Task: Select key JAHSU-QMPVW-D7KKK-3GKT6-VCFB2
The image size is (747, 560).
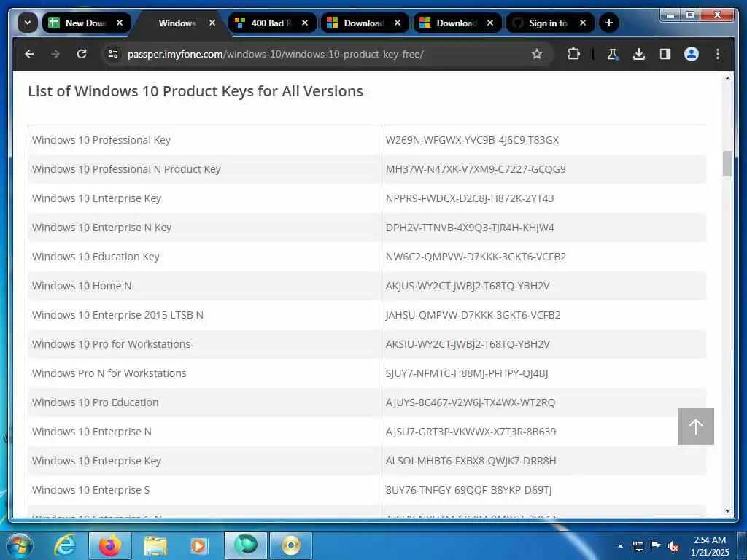Action: coord(473,315)
